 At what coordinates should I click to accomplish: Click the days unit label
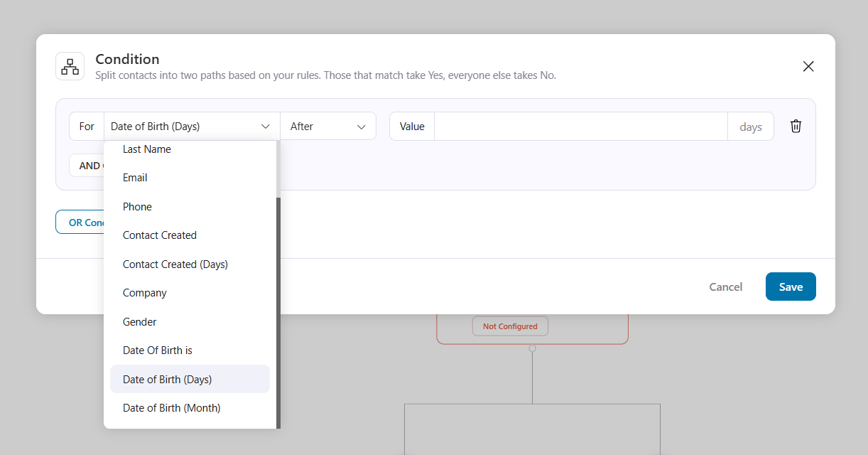coord(751,127)
